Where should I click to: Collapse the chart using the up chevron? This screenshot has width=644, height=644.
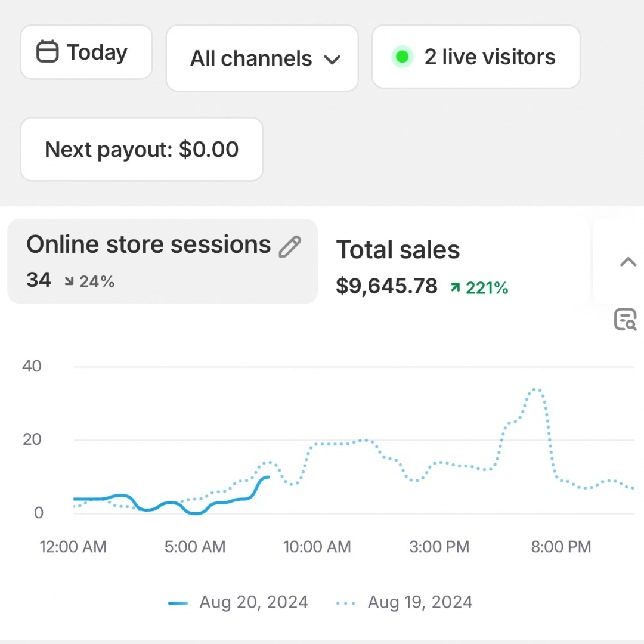click(x=628, y=262)
